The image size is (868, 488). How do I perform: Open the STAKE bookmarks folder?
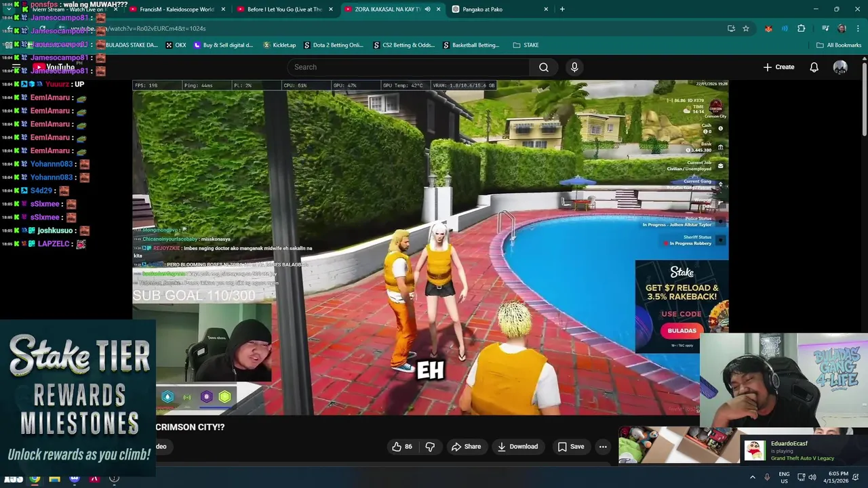pos(526,45)
